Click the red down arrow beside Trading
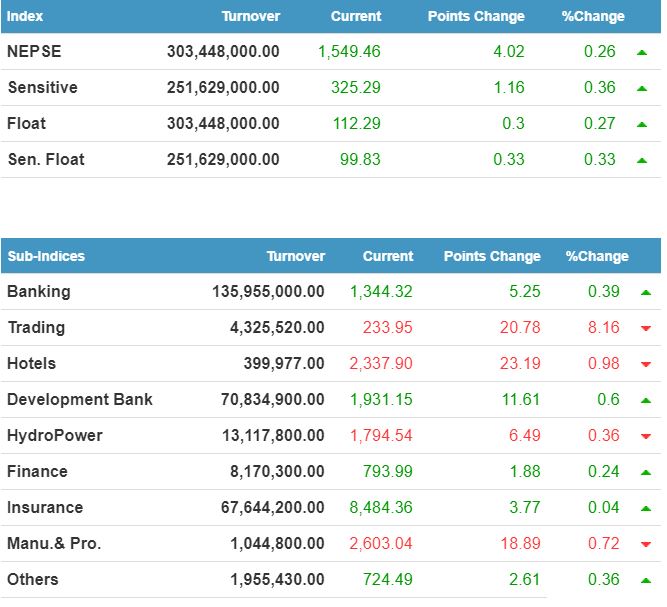 coord(645,328)
